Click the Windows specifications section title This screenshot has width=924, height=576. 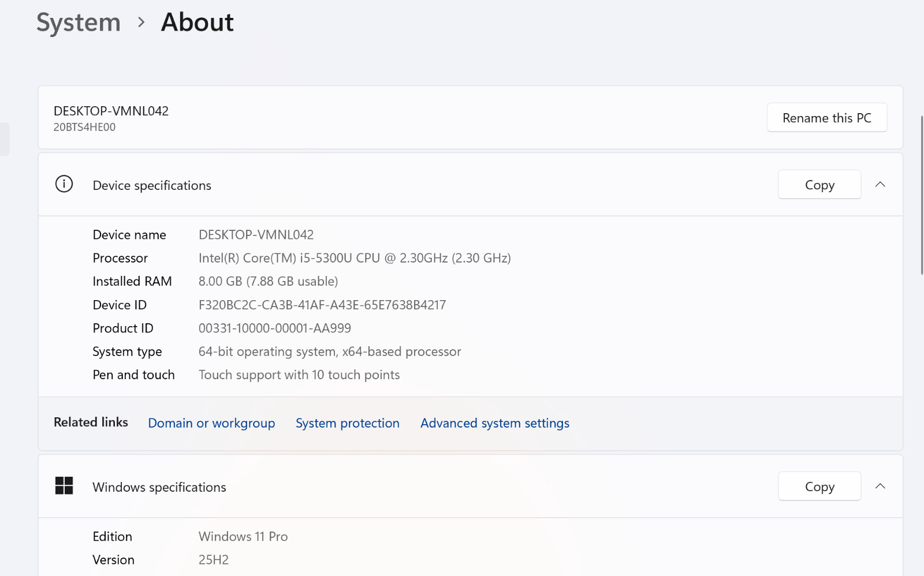[159, 487]
